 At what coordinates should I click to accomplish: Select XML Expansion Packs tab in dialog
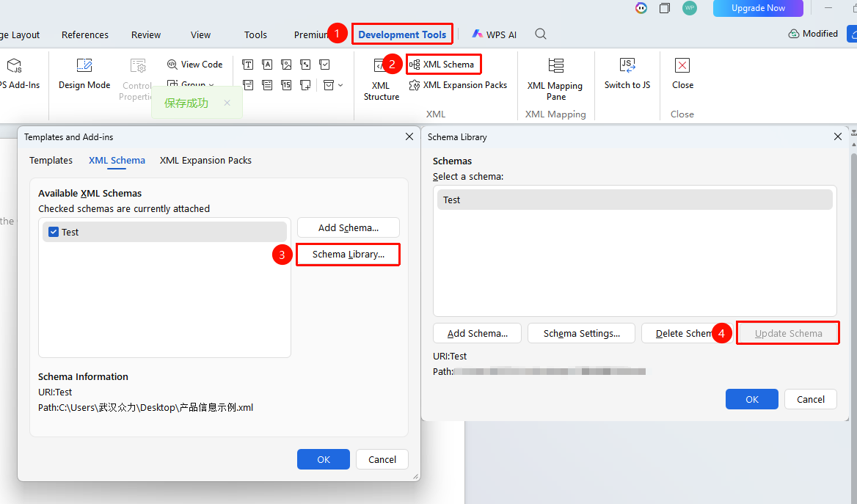pos(205,160)
